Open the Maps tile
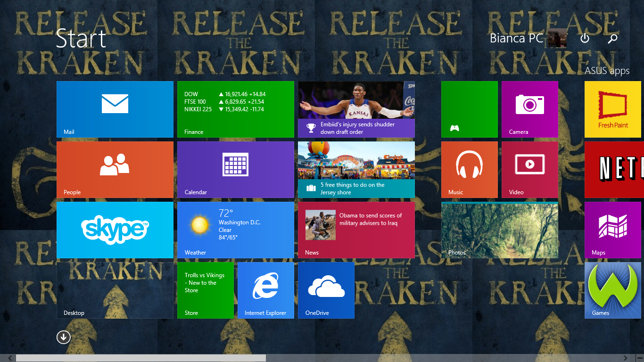This screenshot has height=362, width=644. tap(613, 230)
